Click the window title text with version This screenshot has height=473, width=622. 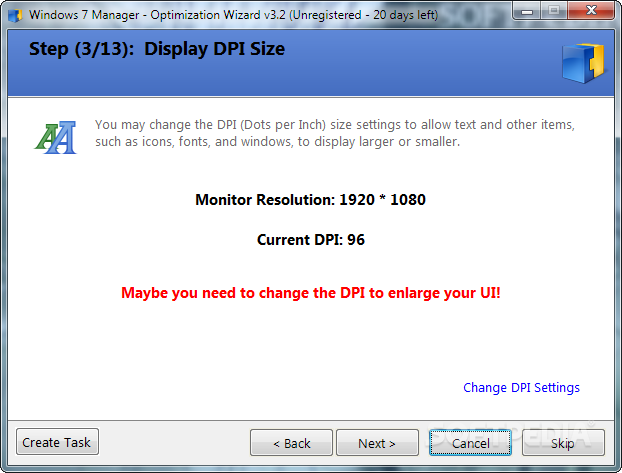(233, 15)
